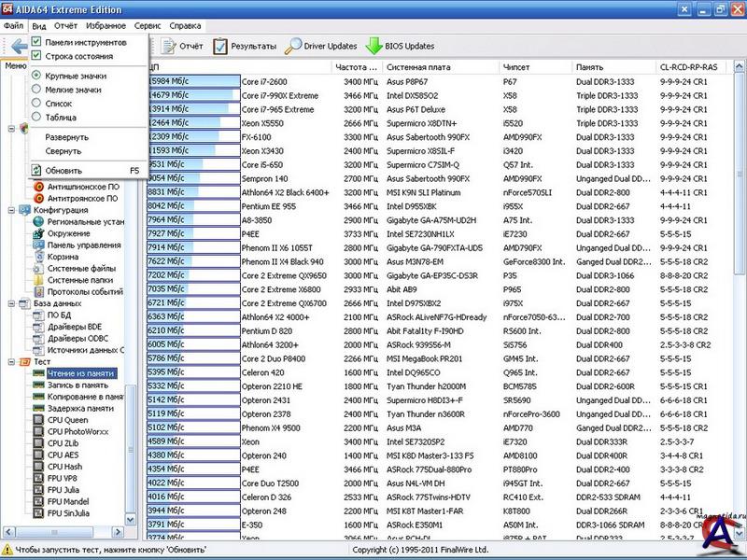This screenshot has height=560, width=747.
Task: Click the Результаты toolbar icon
Action: coord(220,46)
